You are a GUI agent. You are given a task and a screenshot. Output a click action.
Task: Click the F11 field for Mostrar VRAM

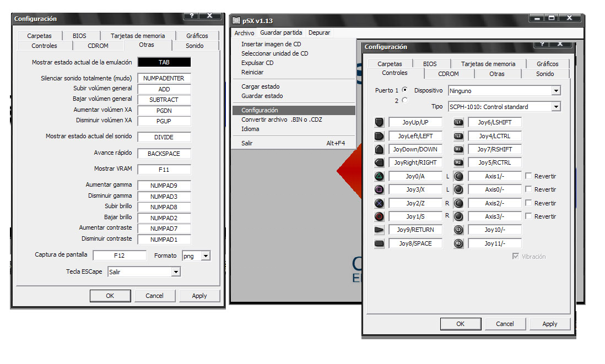point(164,169)
